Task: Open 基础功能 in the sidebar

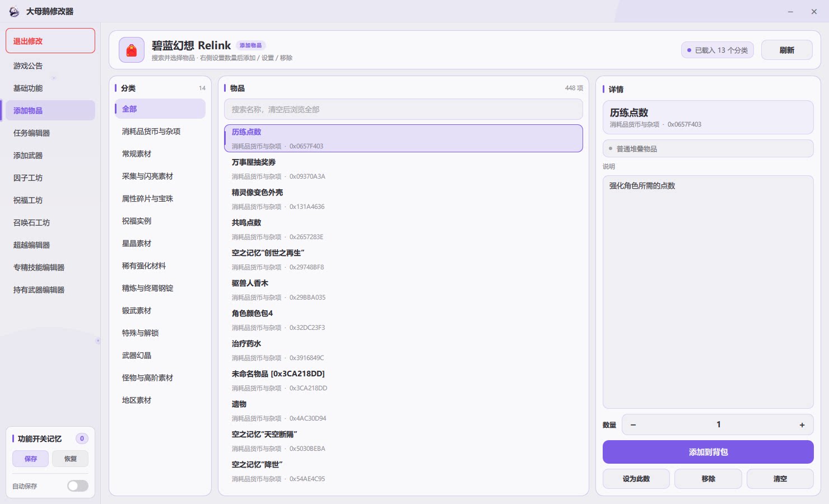Action: (x=50, y=88)
